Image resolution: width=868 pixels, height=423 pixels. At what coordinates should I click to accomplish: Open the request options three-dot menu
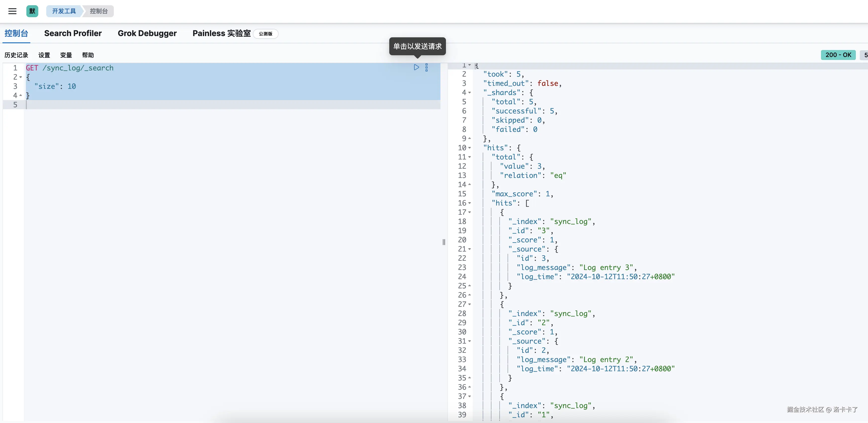pos(426,67)
